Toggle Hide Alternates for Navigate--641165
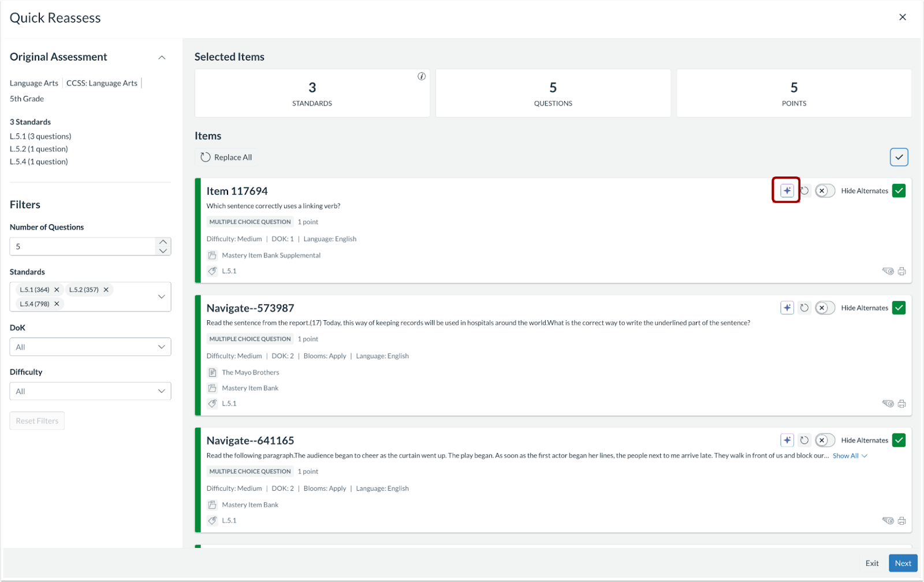 [825, 440]
